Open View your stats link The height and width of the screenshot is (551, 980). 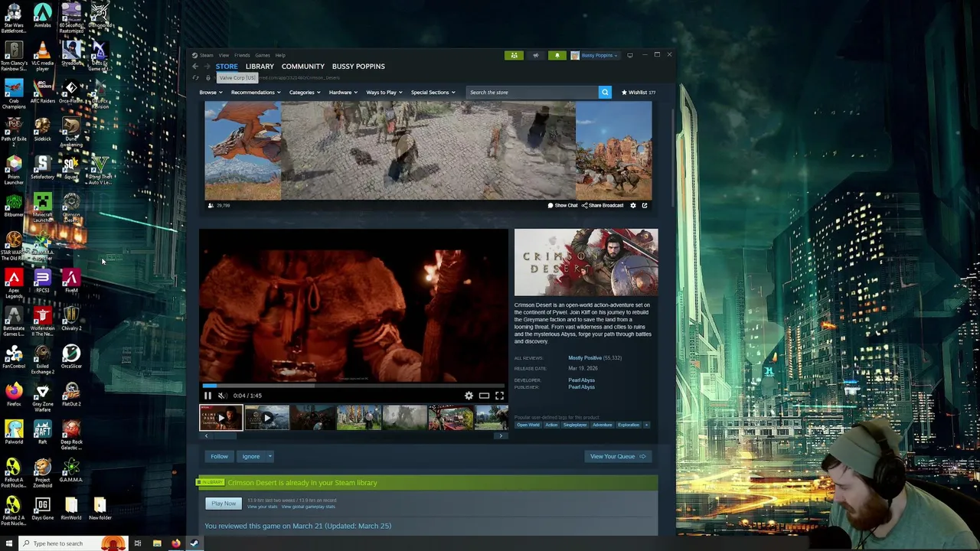[262, 507]
